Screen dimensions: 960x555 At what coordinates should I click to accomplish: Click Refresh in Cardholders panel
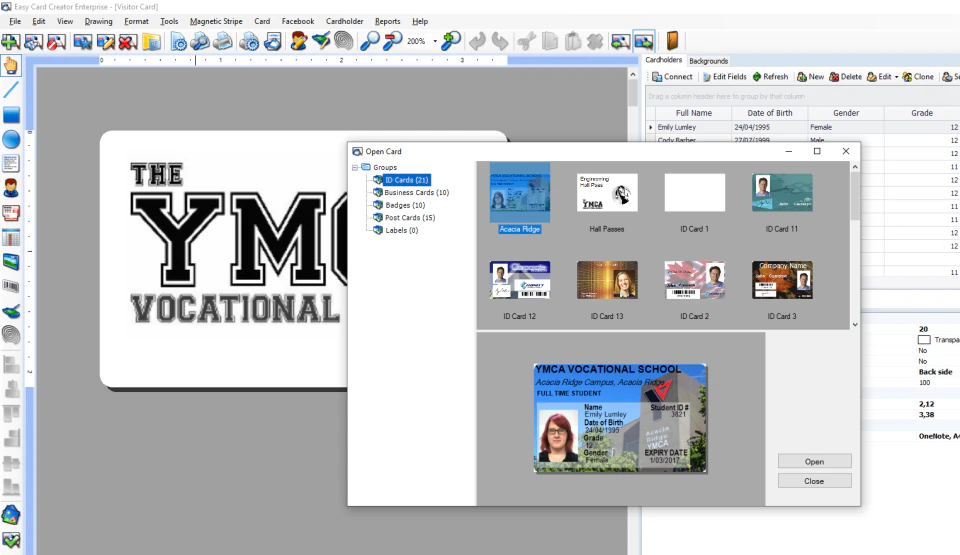coord(770,77)
